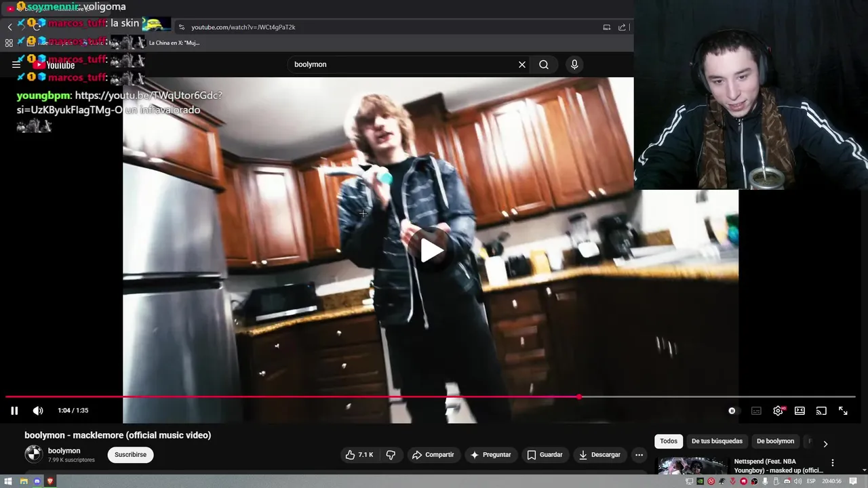
Task: Open Nettspend masked up video title
Action: point(778,466)
